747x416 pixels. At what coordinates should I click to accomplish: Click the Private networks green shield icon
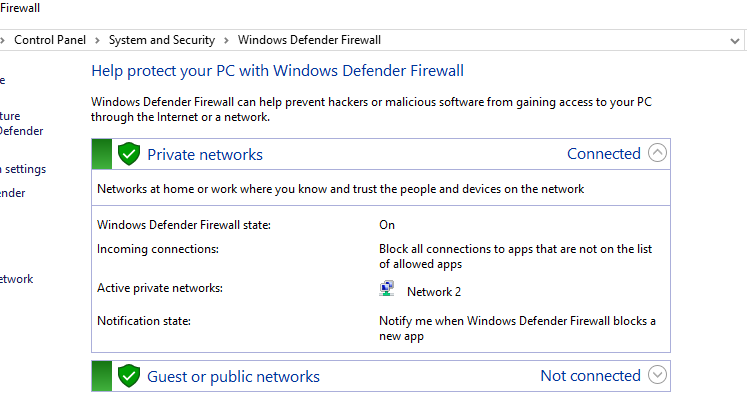point(128,154)
